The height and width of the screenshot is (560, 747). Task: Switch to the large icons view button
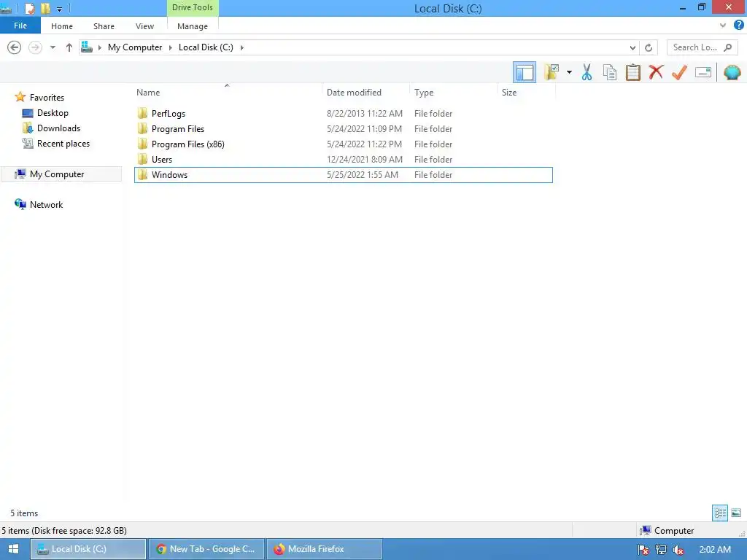point(736,513)
